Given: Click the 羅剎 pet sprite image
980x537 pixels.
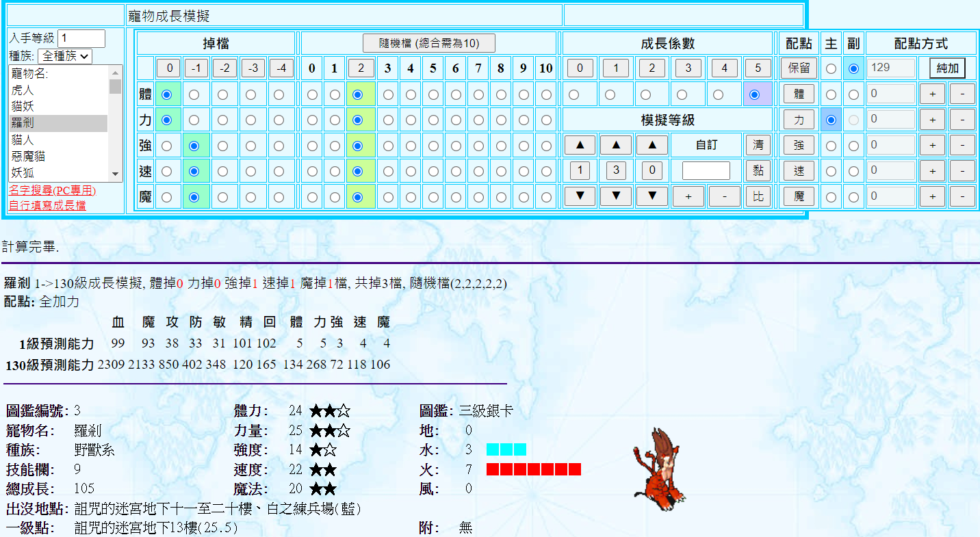Looking at the screenshot, I should click(658, 469).
